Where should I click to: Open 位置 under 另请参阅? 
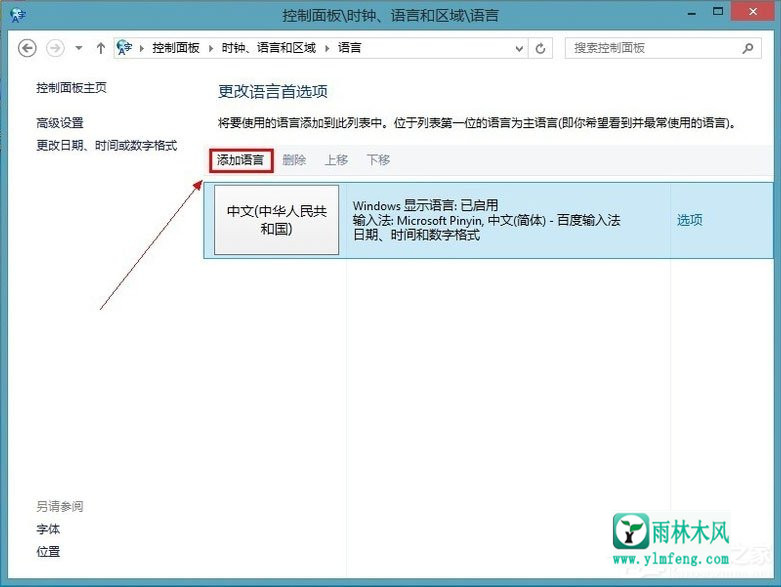coord(48,552)
